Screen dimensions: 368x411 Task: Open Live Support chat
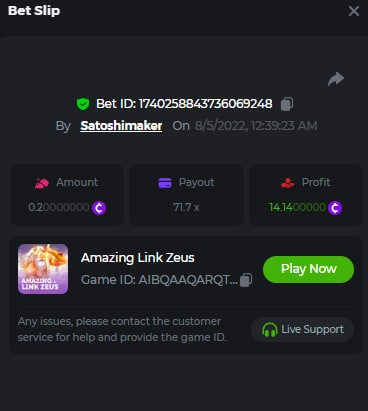pos(302,329)
